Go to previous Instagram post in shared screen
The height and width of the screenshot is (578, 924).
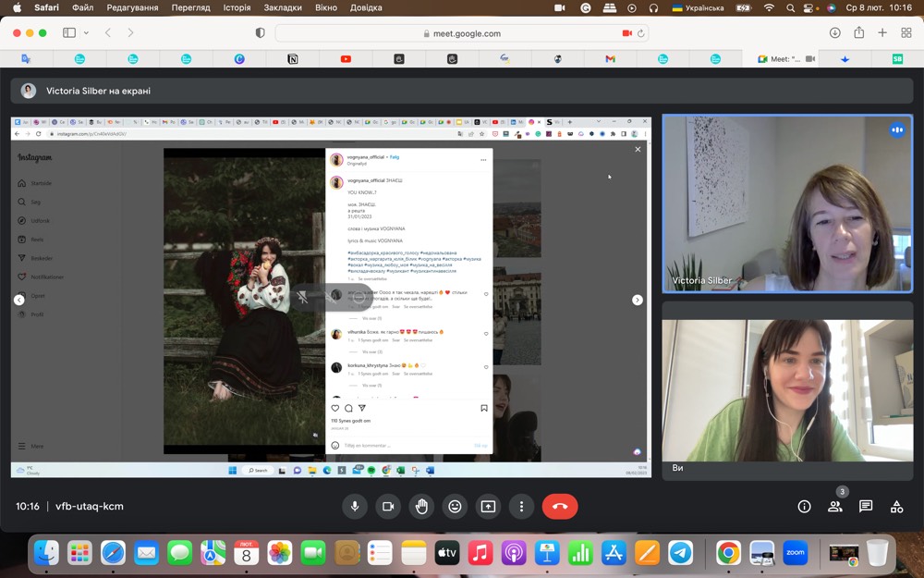pyautogui.click(x=18, y=301)
